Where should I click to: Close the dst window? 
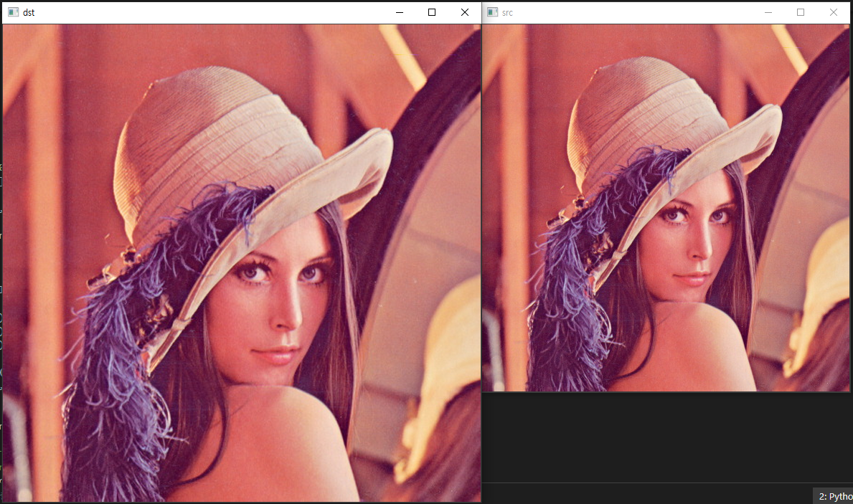tap(465, 12)
